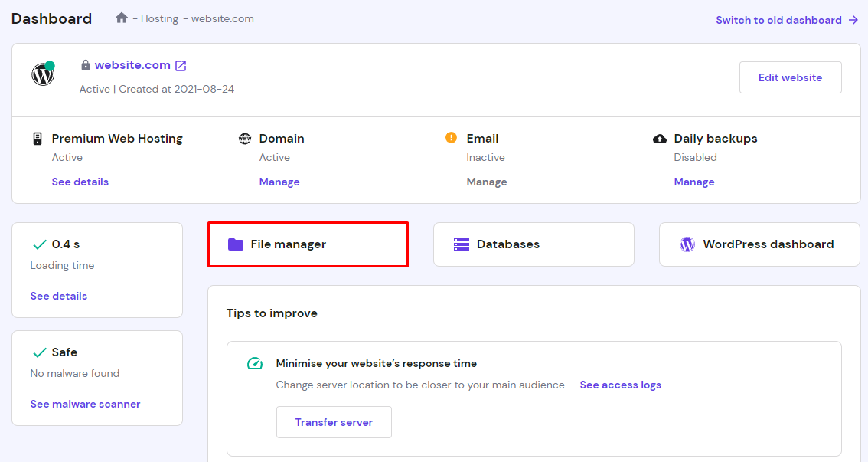868x462 pixels.
Task: Open website.com via the external link icon
Action: point(181,64)
